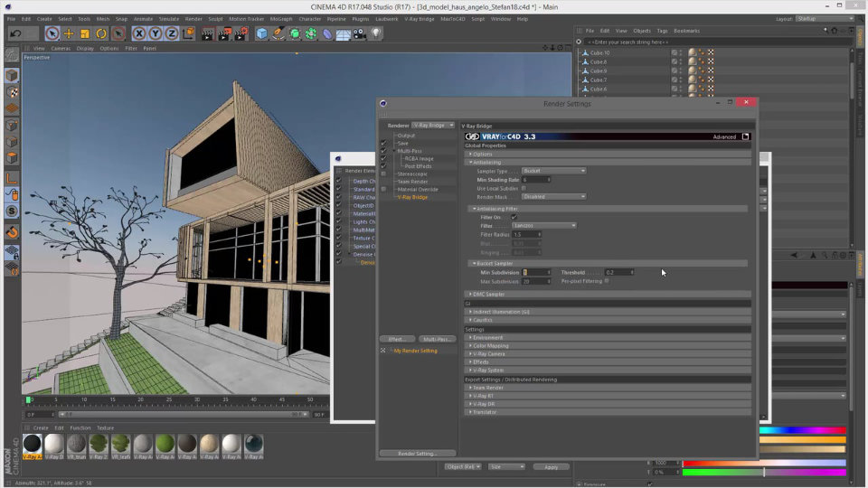Click the green generator cage icon

click(295, 33)
